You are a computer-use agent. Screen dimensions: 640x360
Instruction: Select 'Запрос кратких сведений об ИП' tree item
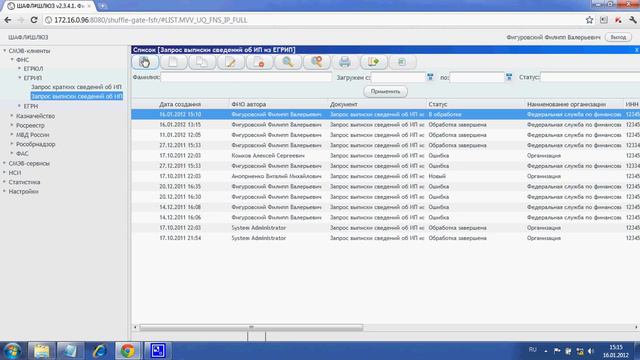pyautogui.click(x=76, y=87)
